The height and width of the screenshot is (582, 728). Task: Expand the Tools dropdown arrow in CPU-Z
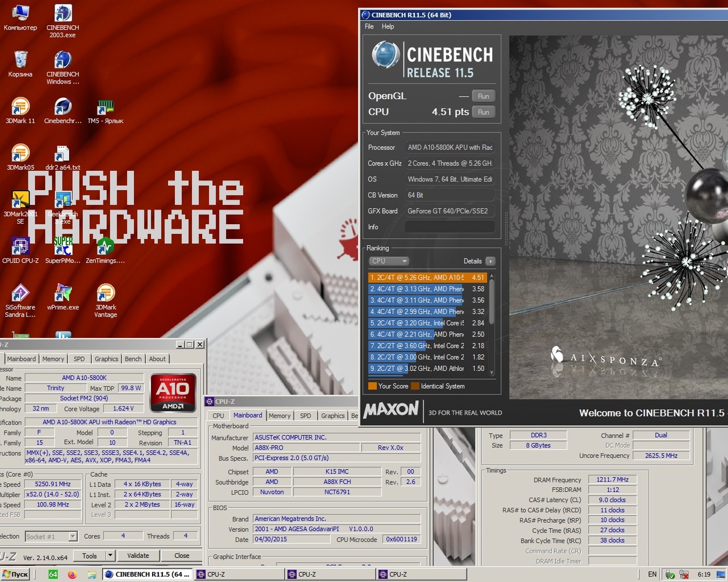pyautogui.click(x=110, y=556)
